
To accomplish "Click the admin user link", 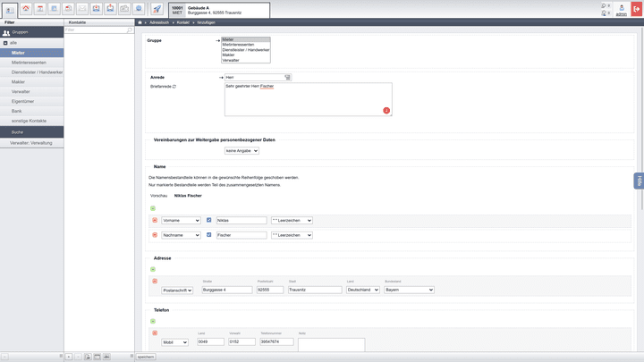I will click(622, 14).
